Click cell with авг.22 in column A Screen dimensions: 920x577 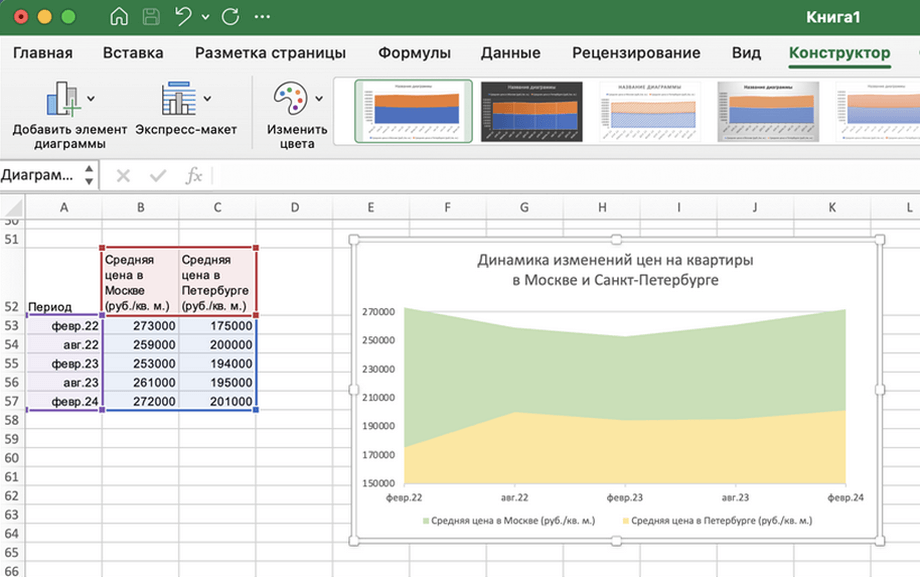[x=64, y=345]
